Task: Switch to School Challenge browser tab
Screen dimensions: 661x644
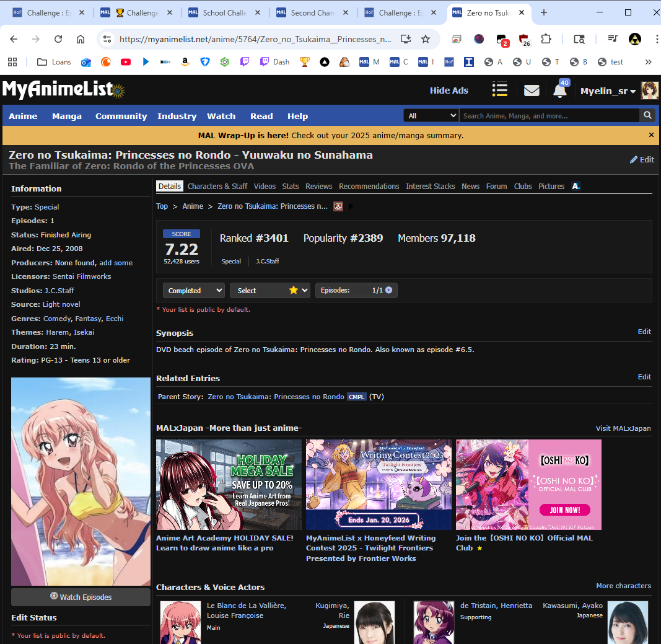Action: pyautogui.click(x=224, y=12)
